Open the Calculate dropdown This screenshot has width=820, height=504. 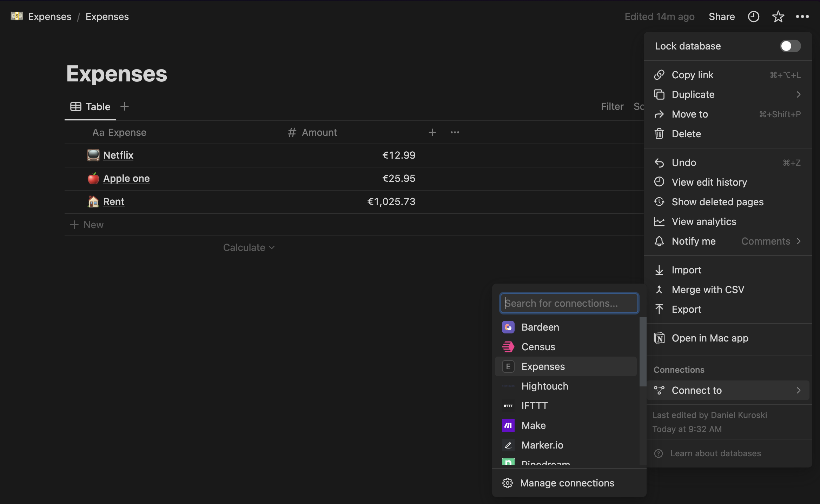[x=249, y=247]
